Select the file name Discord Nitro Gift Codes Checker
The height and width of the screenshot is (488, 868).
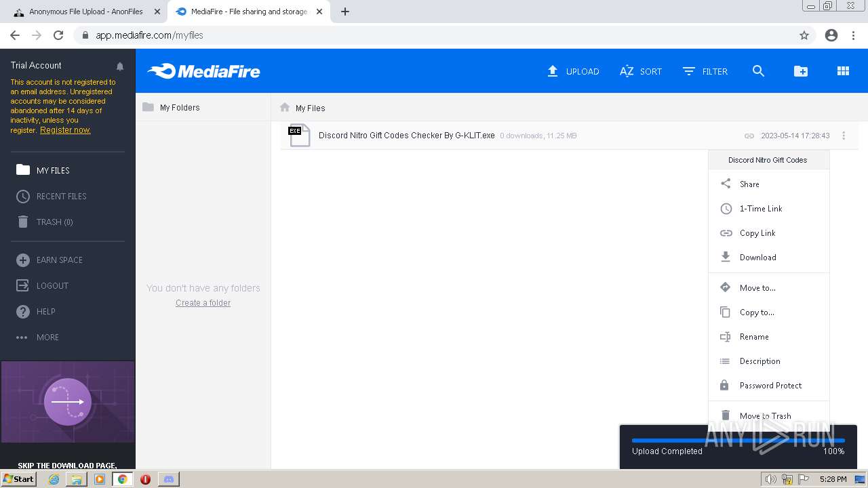point(407,136)
